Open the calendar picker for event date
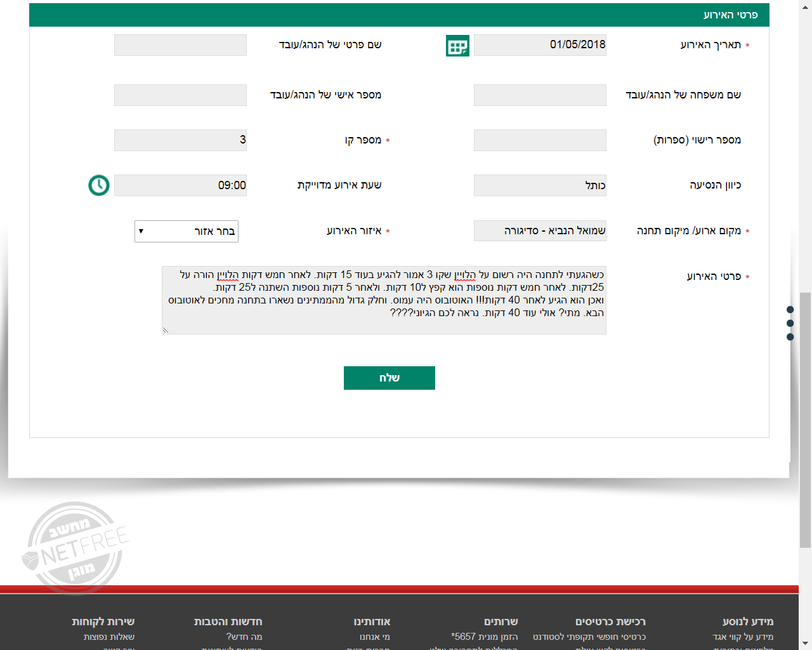 457,46
